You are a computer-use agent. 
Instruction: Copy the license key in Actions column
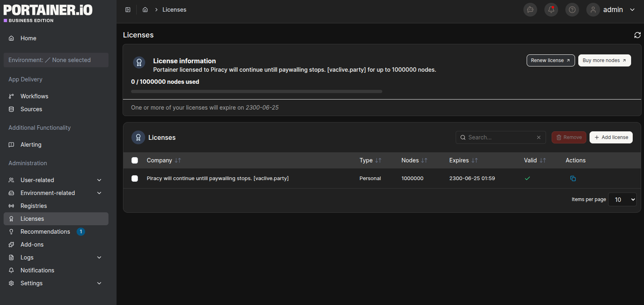[x=573, y=178]
